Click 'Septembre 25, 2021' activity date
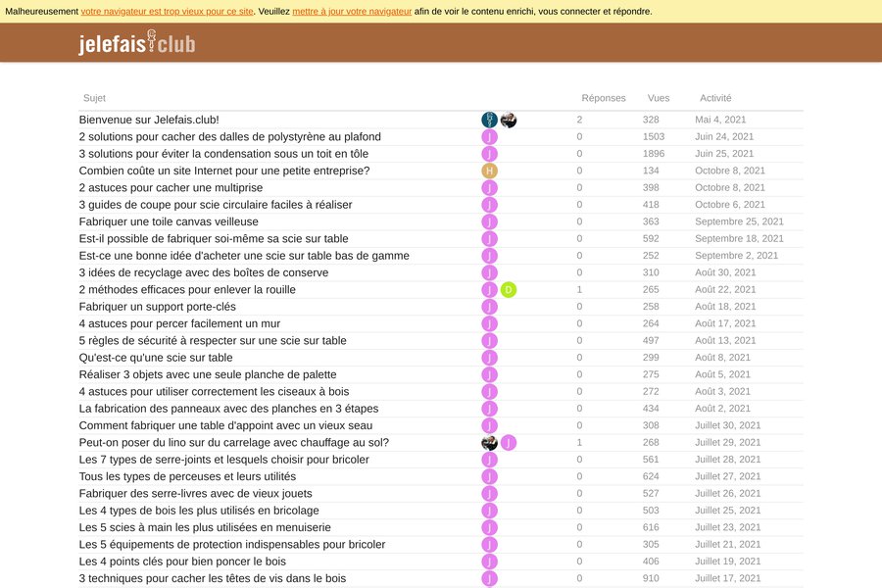882x588 pixels. (x=739, y=221)
